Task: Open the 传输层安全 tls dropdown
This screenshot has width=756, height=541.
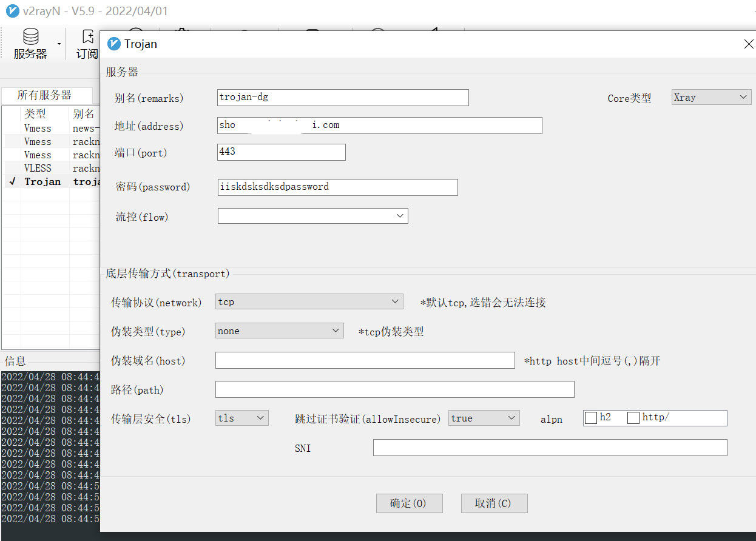Action: [242, 418]
